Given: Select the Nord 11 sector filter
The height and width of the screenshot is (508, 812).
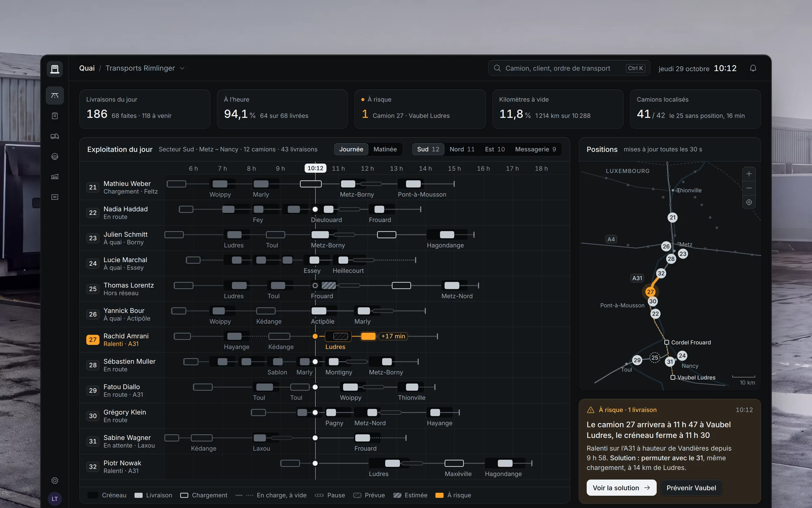Looking at the screenshot, I should [462, 149].
